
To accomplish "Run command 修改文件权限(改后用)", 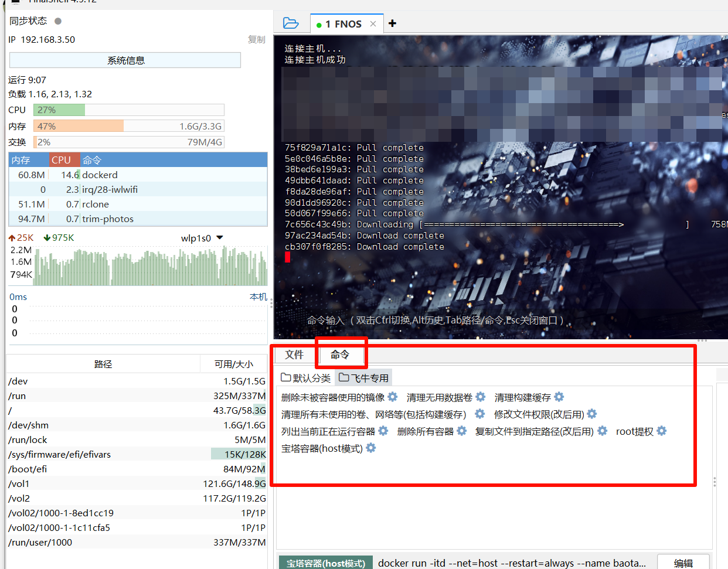I will (x=539, y=414).
